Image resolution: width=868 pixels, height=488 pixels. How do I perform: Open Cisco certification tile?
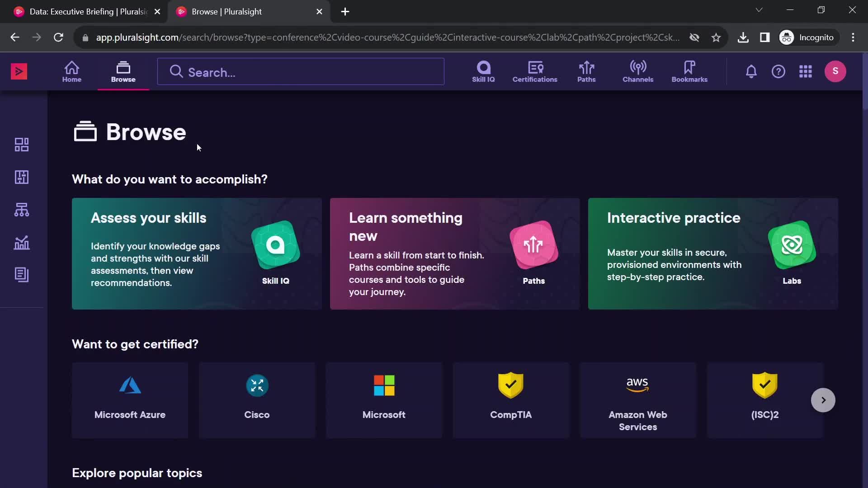[x=257, y=400]
